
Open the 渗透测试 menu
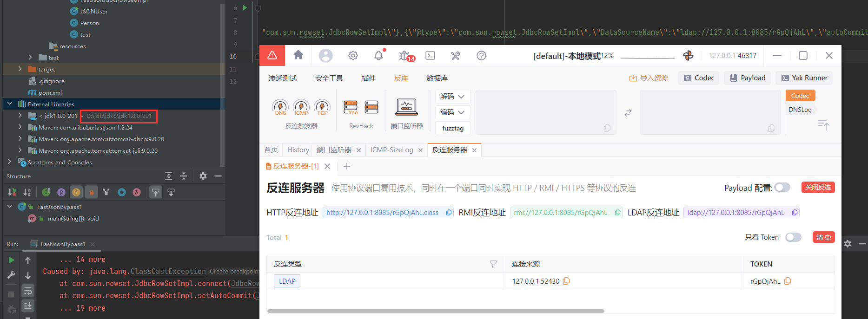[x=283, y=78]
